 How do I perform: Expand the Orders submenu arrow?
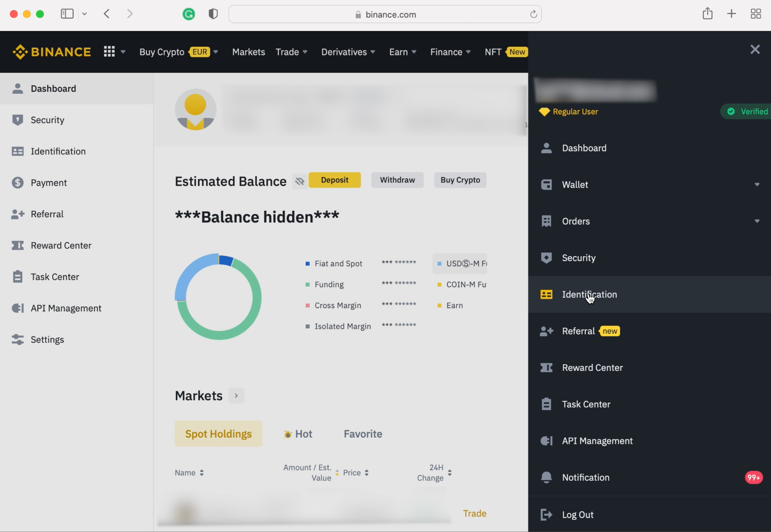click(x=757, y=221)
